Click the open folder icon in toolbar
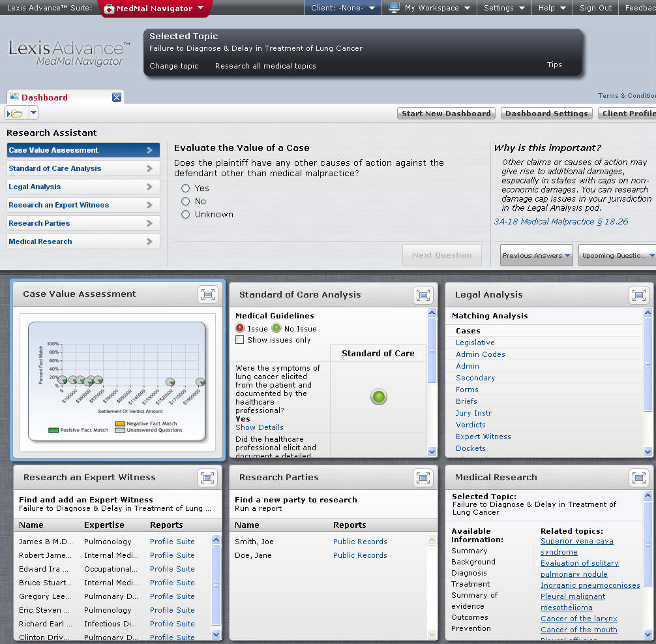 pos(15,113)
